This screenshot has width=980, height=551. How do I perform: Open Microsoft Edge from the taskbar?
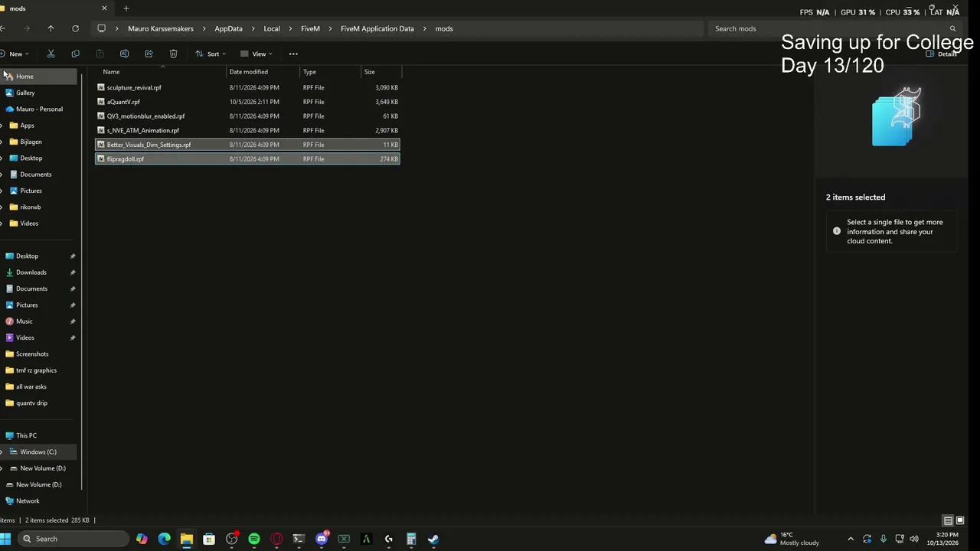[164, 539]
